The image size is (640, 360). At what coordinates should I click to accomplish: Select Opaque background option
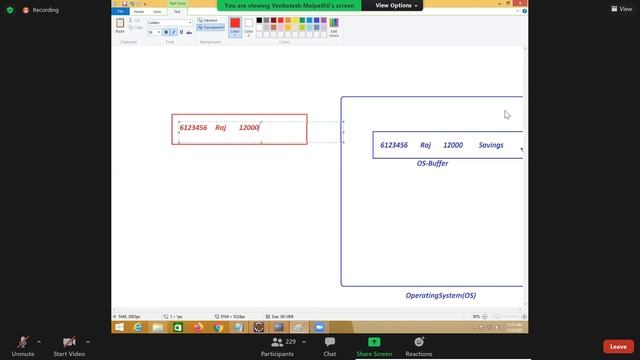[x=209, y=20]
